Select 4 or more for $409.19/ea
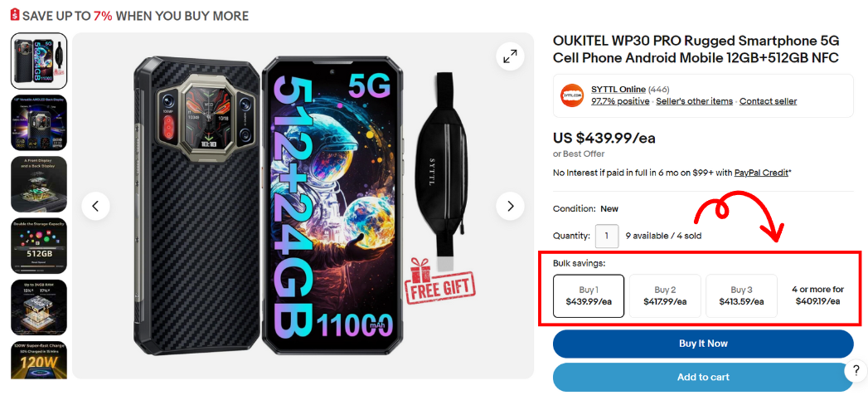Viewport: 868px width, 410px height. coord(817,295)
